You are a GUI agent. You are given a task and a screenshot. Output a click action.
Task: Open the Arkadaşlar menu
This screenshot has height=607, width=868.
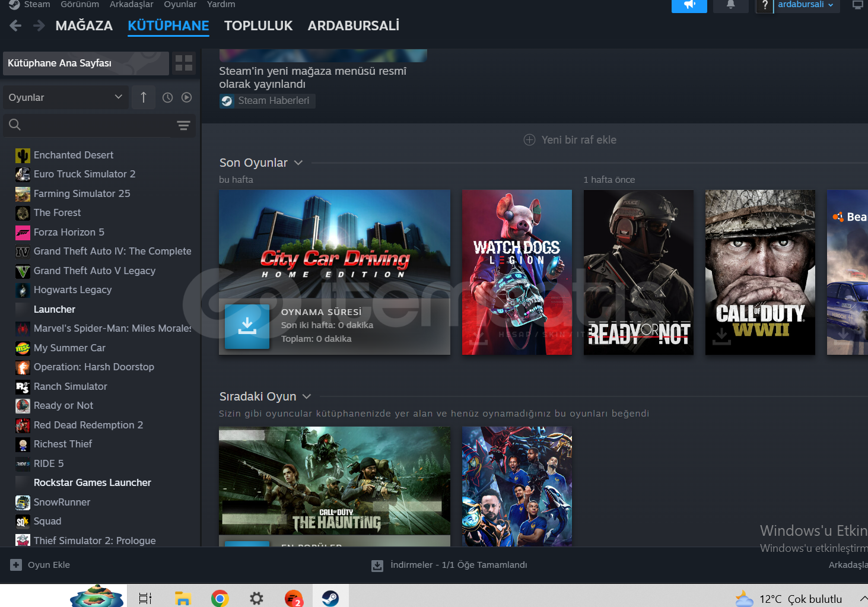pos(131,5)
